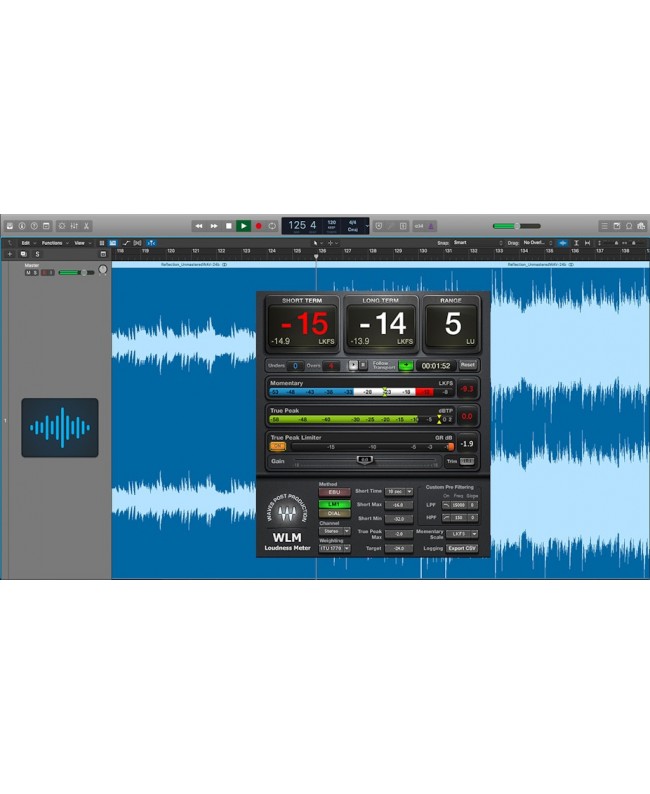Open the LCD display mode arrow
Screen dimensions: 650x794
click(367, 226)
